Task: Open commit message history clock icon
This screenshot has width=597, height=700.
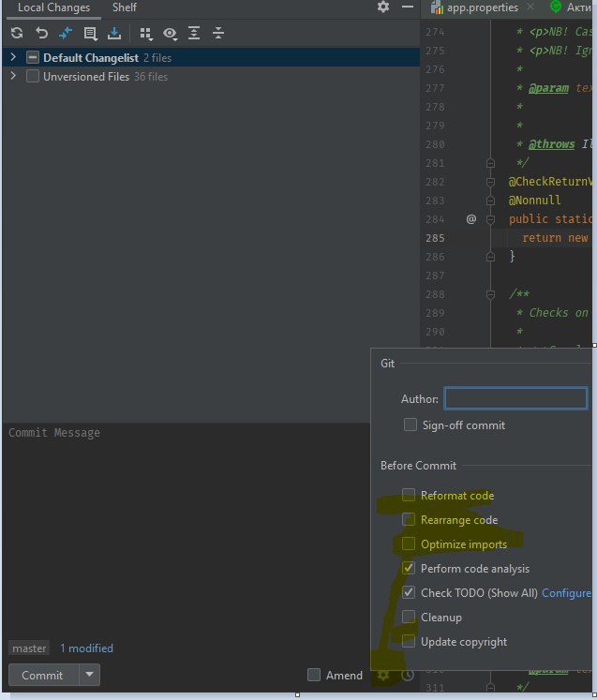Action: coord(408,675)
